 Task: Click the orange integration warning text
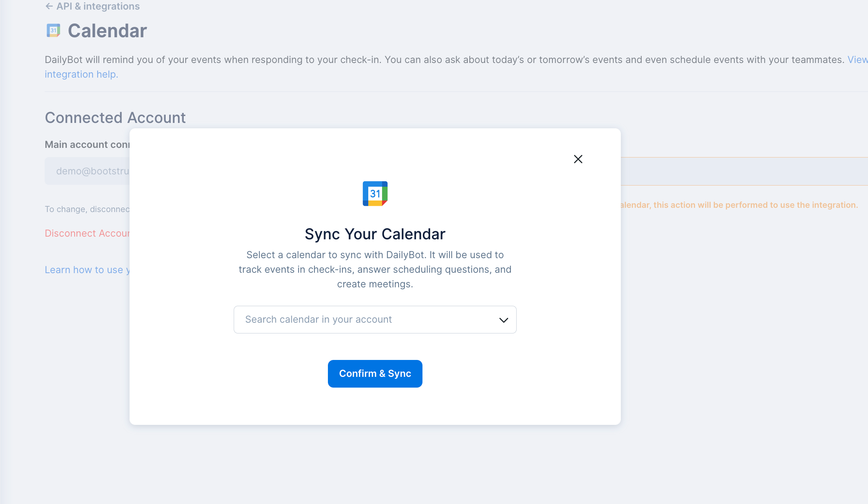click(x=738, y=205)
